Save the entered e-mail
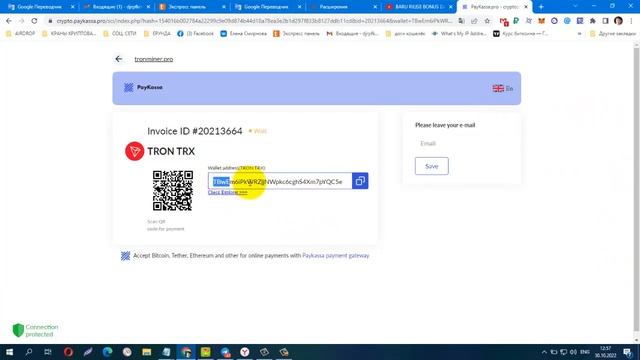The width and height of the screenshot is (640, 360). (431, 166)
